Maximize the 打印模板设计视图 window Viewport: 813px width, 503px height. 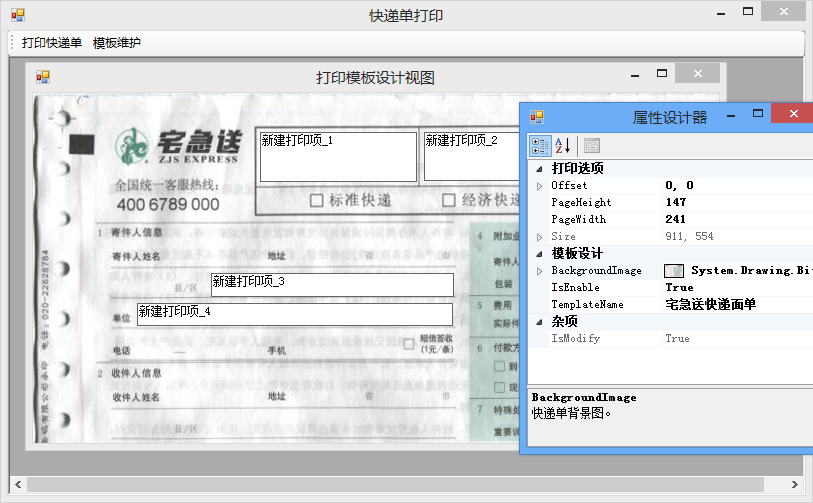point(662,74)
